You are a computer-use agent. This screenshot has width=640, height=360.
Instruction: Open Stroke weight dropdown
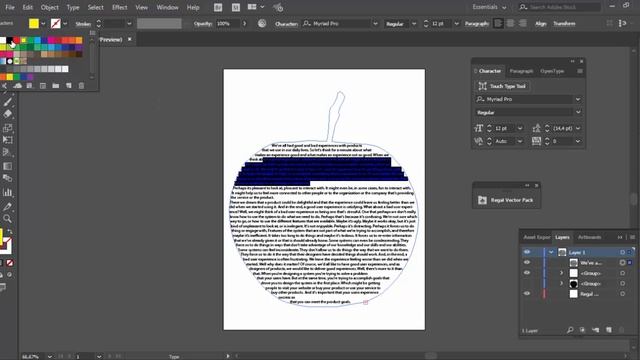(129, 24)
